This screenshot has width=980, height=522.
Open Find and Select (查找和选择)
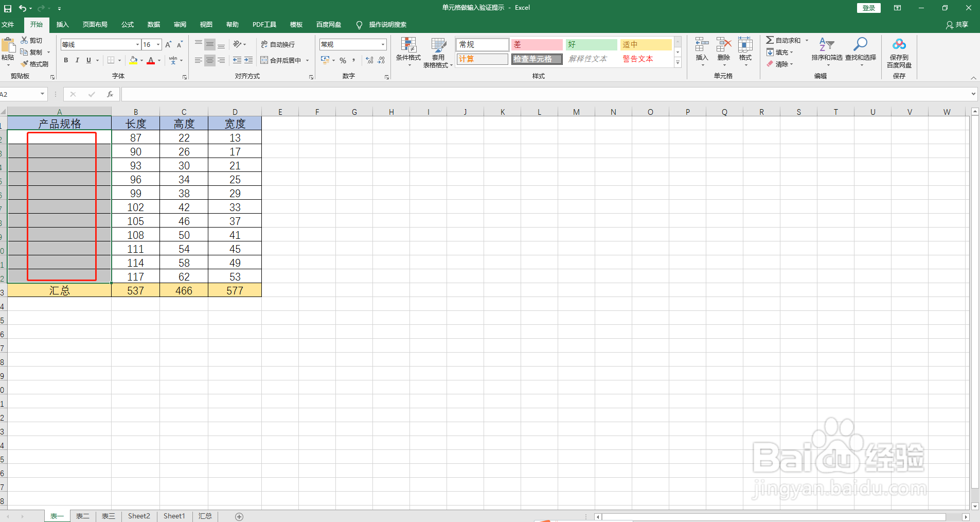pyautogui.click(x=861, y=51)
